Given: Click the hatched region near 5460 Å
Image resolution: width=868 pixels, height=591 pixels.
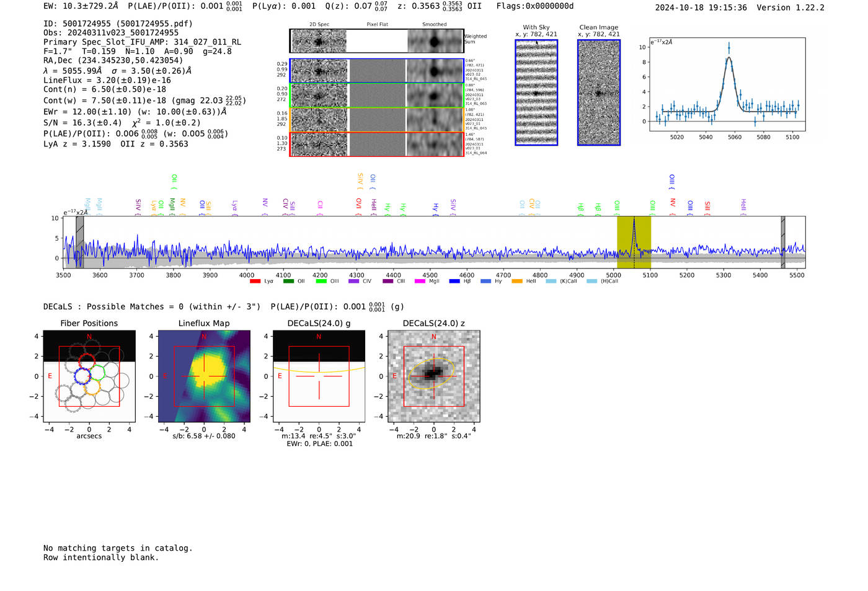Looking at the screenshot, I should point(783,242).
